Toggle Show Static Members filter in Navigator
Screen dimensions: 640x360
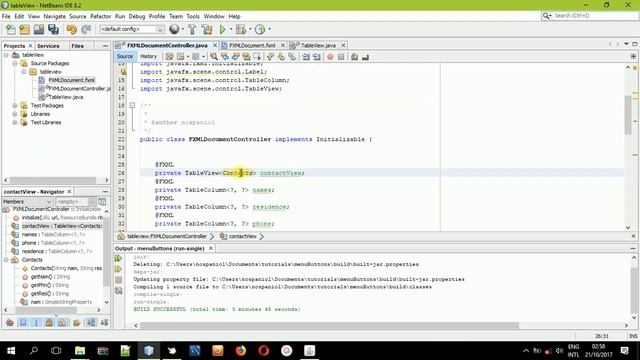(x=36, y=323)
